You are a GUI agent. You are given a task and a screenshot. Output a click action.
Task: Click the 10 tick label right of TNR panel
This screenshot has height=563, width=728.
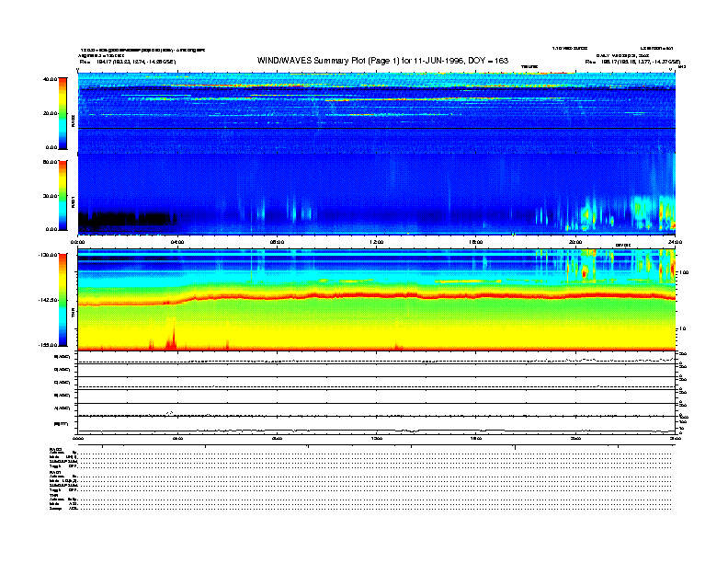tap(682, 329)
